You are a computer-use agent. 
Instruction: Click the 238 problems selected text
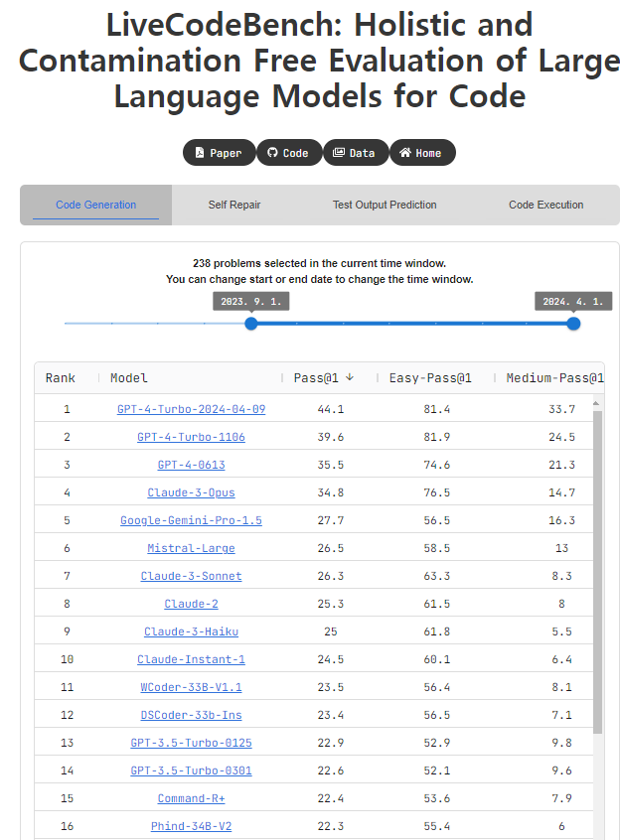[x=319, y=263]
